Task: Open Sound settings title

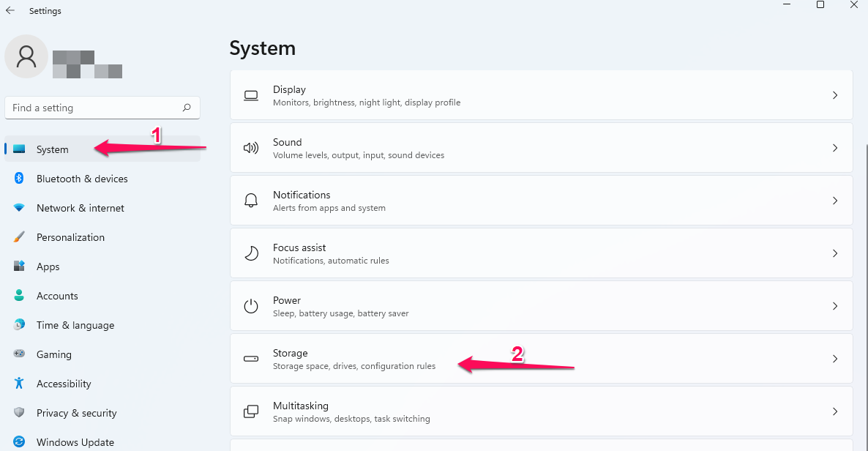Action: 288,142
